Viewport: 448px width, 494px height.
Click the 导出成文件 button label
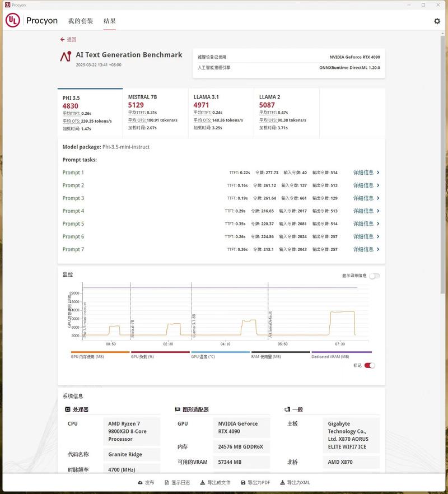pyautogui.click(x=218, y=483)
